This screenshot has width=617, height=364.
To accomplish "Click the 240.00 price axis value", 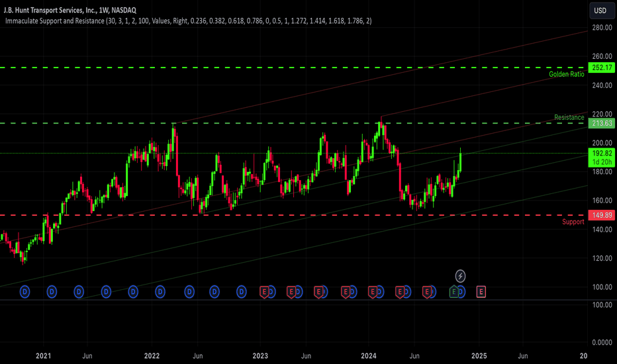I will pos(602,85).
